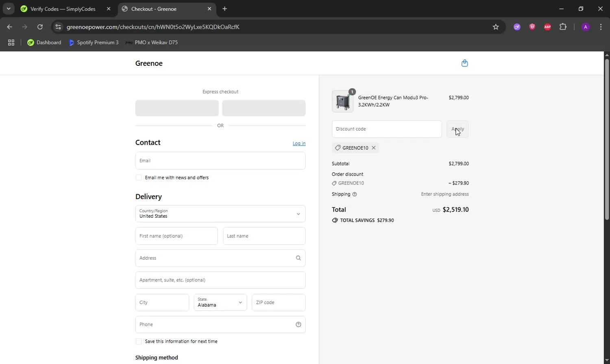Click the address search magnifier icon
This screenshot has width=610, height=364.
(x=298, y=258)
